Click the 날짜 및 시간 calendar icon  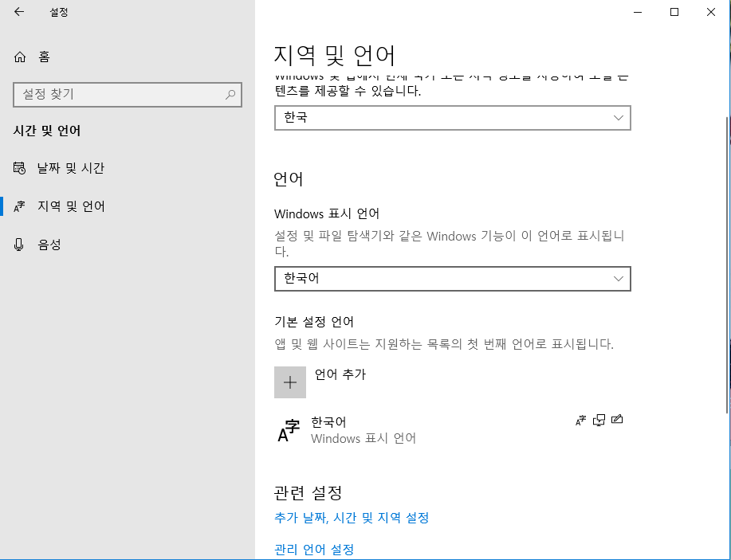(19, 168)
